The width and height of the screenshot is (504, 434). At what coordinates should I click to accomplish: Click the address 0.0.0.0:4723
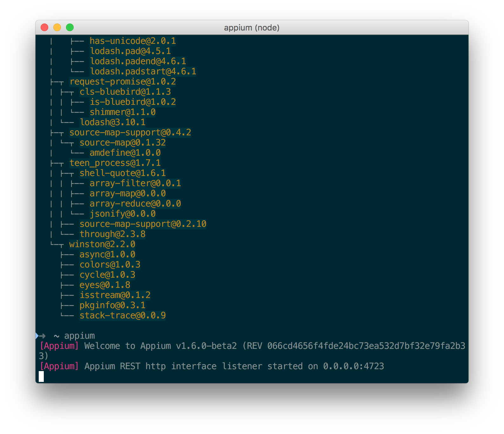click(x=354, y=366)
